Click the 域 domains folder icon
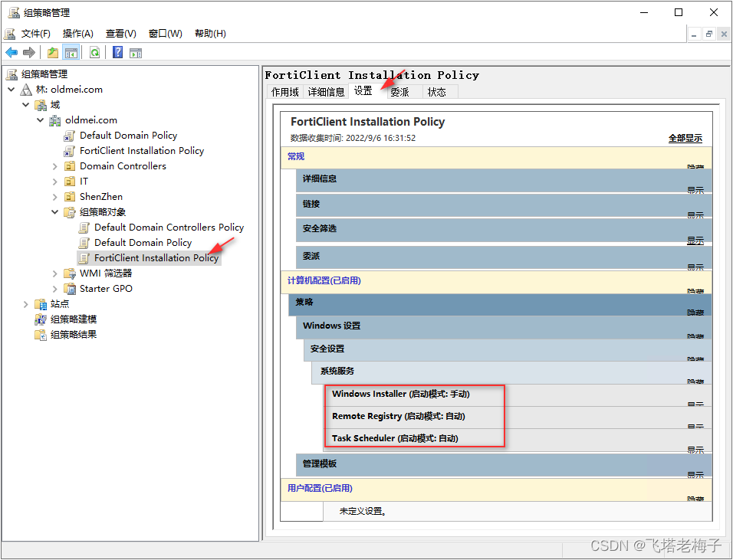733x560 pixels. click(x=41, y=105)
